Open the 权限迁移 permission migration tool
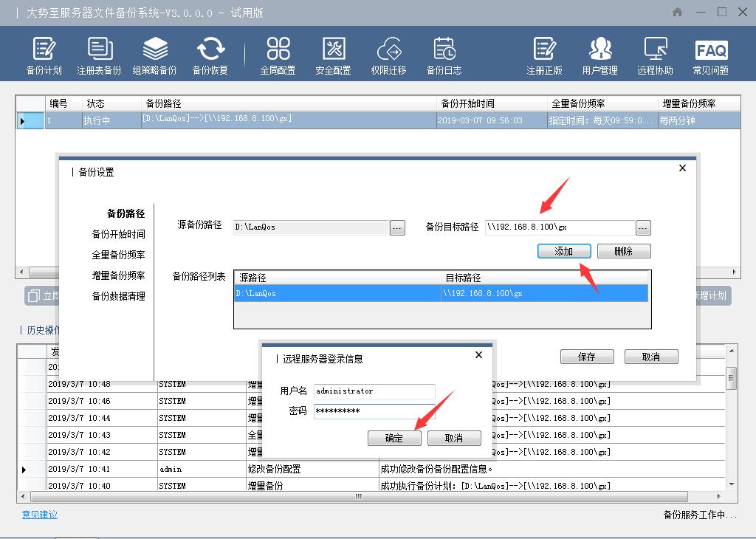The width and height of the screenshot is (756, 539). 388,56
